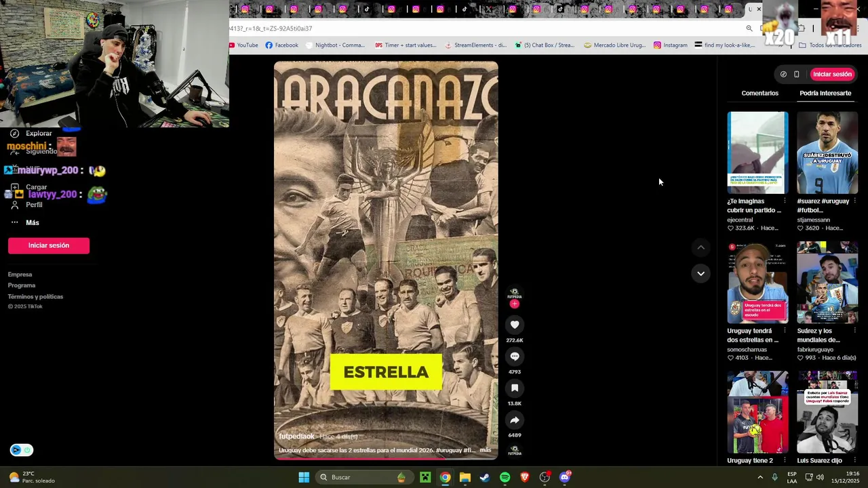Open 'Uruguay tiene 2' video thumbnail

[x=757, y=412]
